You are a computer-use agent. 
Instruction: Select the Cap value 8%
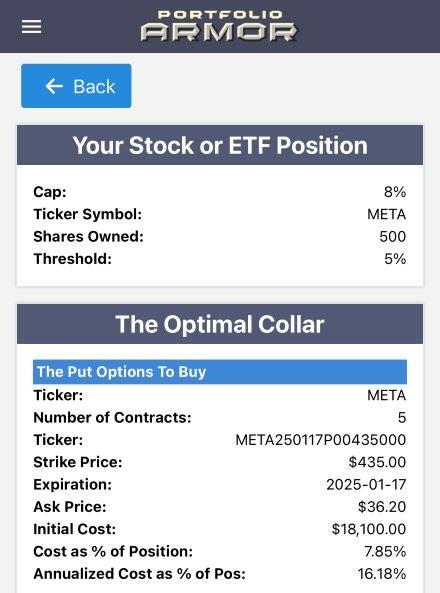pyautogui.click(x=395, y=192)
